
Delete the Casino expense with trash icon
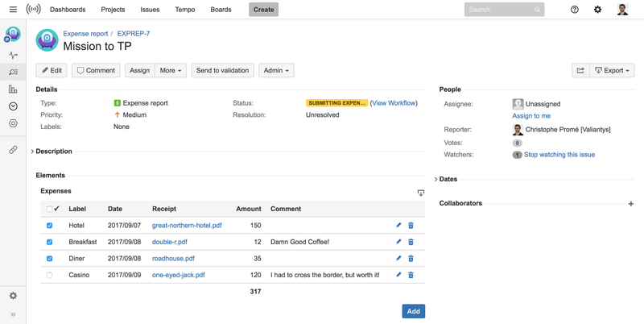(411, 275)
